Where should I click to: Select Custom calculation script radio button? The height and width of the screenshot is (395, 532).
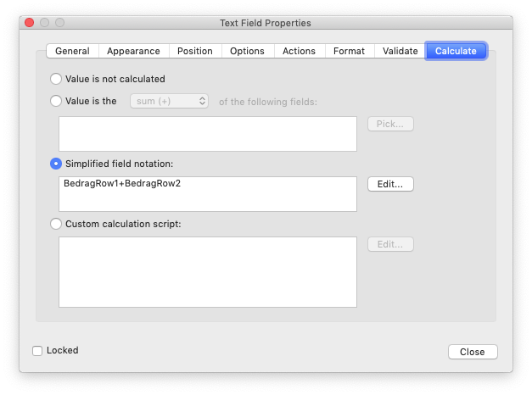[x=56, y=224]
